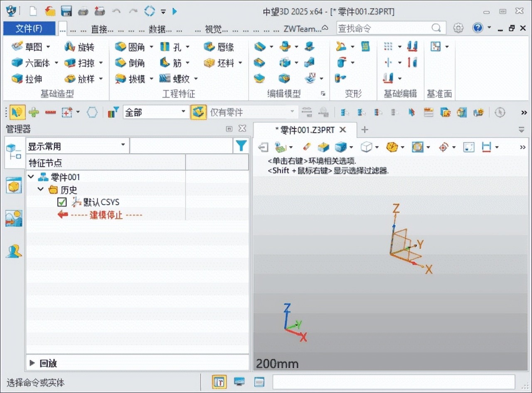Click the plus button to add new tab
The width and height of the screenshot is (532, 393).
[x=365, y=130]
